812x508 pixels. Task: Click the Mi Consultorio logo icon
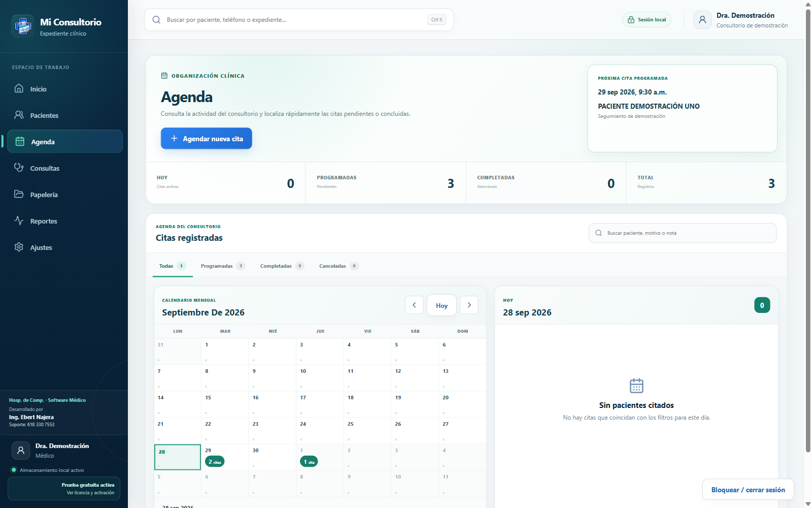tap(23, 26)
